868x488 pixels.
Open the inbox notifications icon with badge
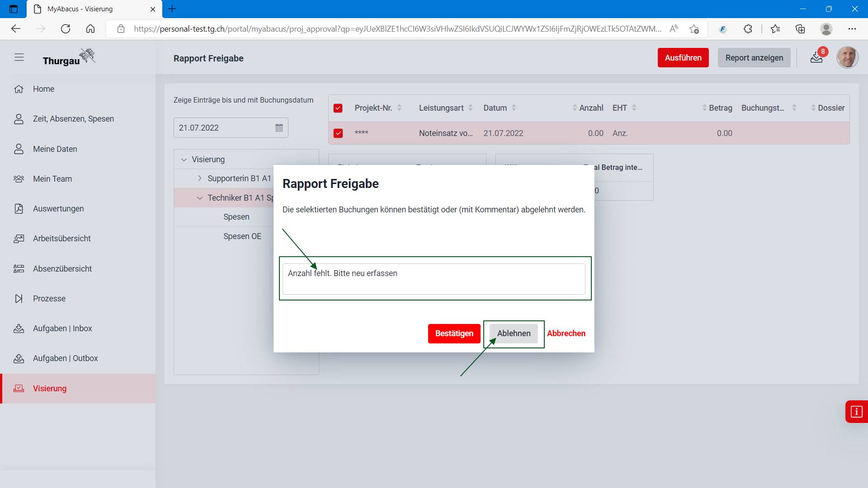coord(816,57)
